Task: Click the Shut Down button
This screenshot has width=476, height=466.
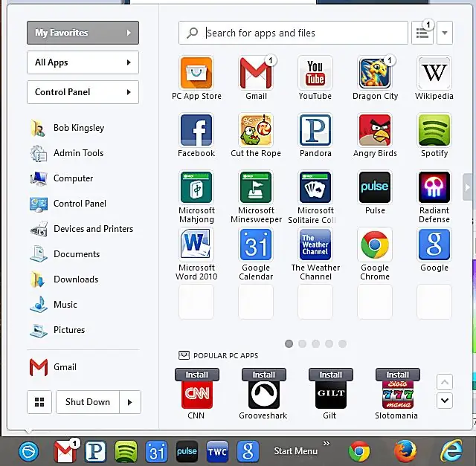Action: click(88, 402)
